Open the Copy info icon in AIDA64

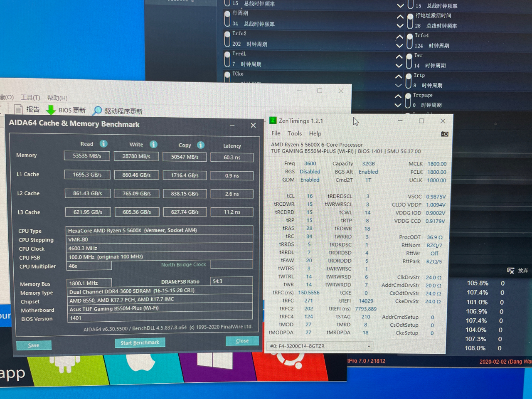point(201,145)
